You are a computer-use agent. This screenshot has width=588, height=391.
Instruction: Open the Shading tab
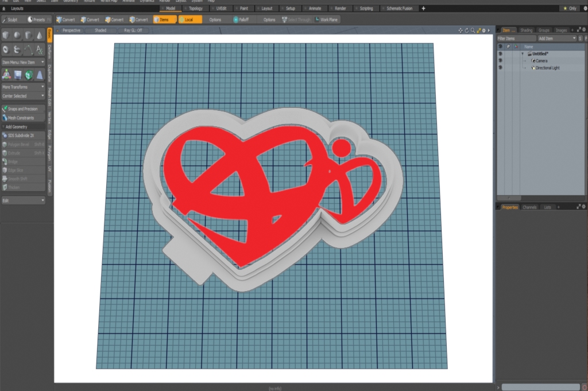click(526, 30)
